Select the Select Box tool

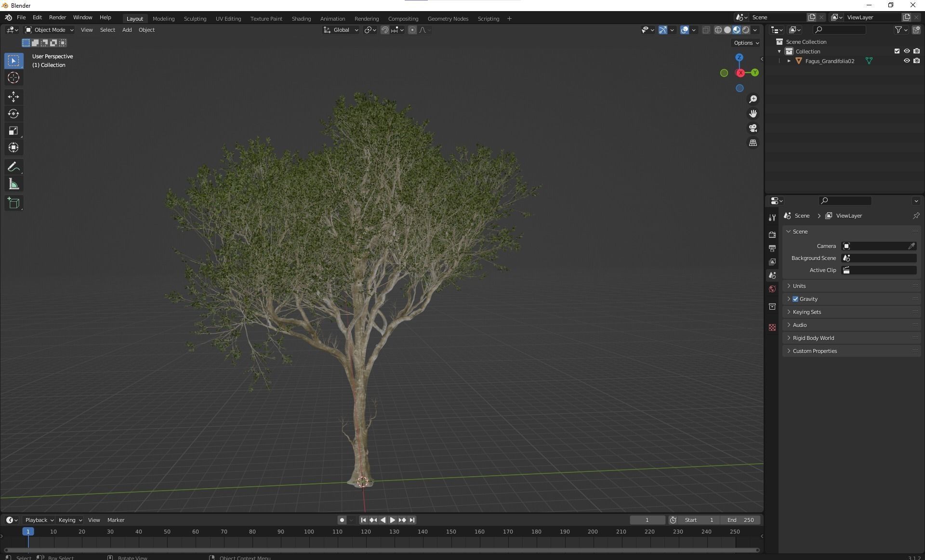[13, 61]
